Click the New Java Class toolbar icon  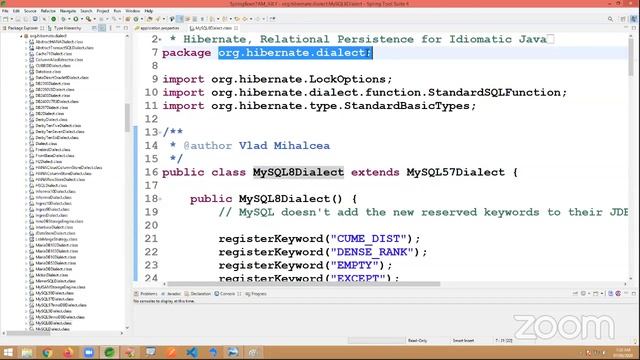[136, 19]
